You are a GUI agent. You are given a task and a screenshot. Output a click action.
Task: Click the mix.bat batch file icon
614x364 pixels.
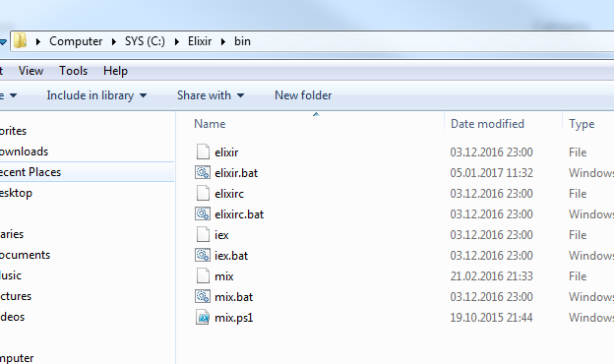pos(203,297)
